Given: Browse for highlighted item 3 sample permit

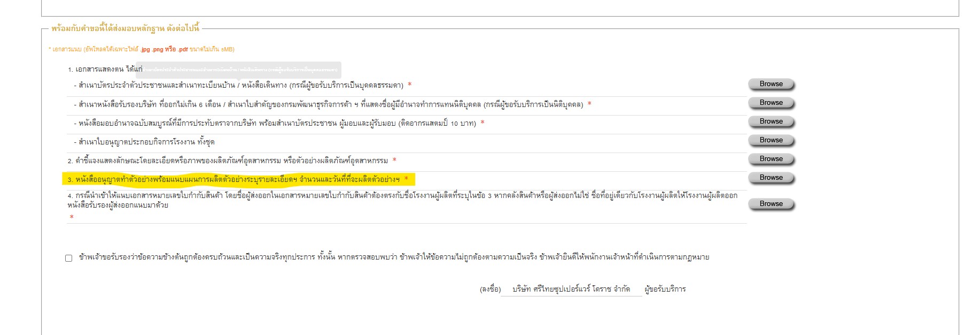Looking at the screenshot, I should [771, 178].
